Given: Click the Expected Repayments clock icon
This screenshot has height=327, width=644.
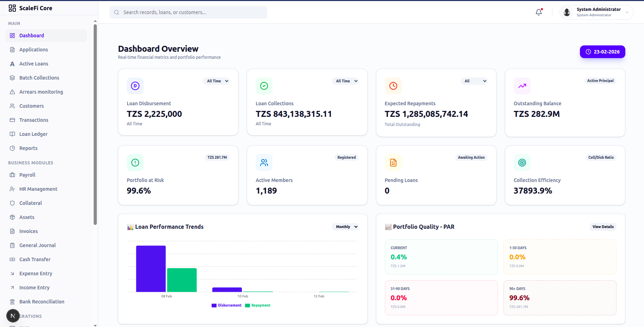Looking at the screenshot, I should coord(393,86).
